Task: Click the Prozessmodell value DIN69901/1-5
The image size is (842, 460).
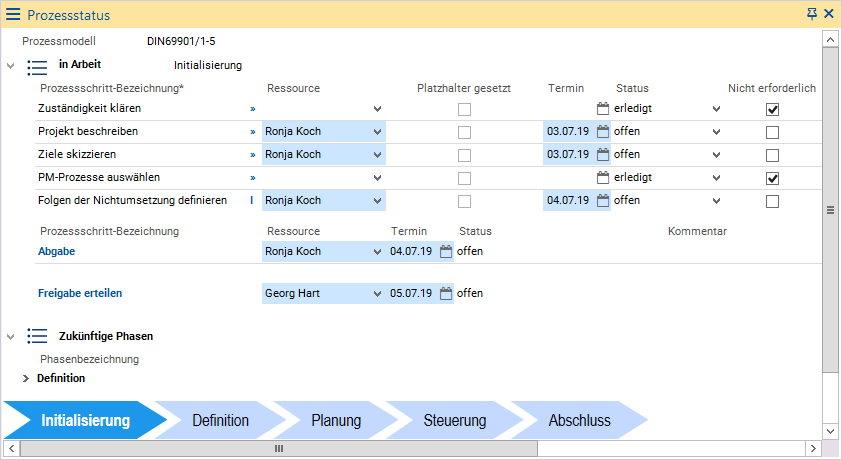Action: click(181, 41)
